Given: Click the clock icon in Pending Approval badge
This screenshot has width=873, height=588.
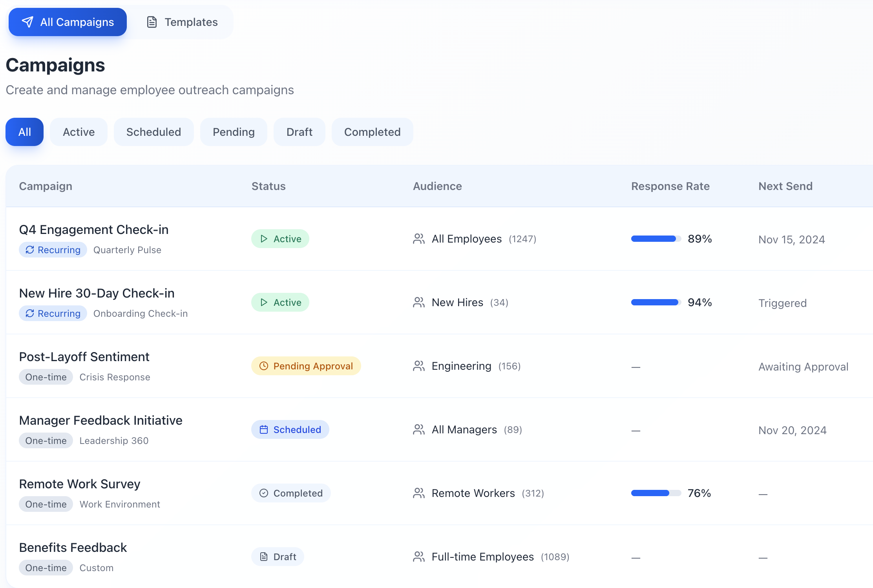Looking at the screenshot, I should [264, 366].
